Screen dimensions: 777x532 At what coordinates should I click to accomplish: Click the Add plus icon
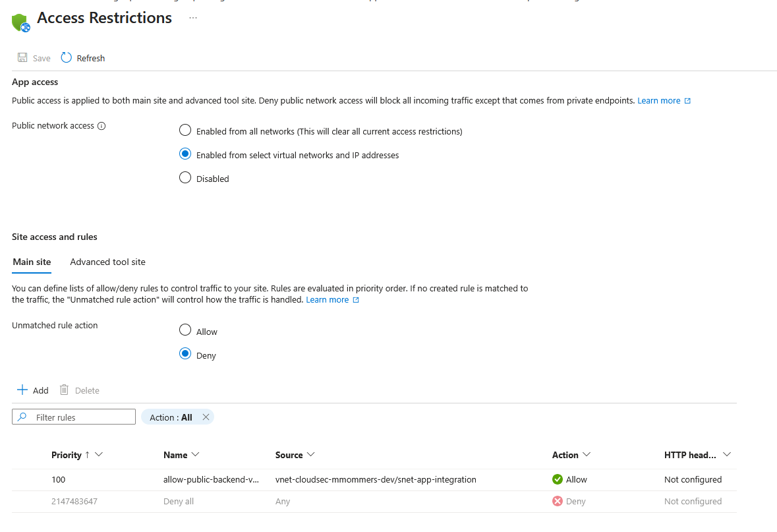(22, 390)
